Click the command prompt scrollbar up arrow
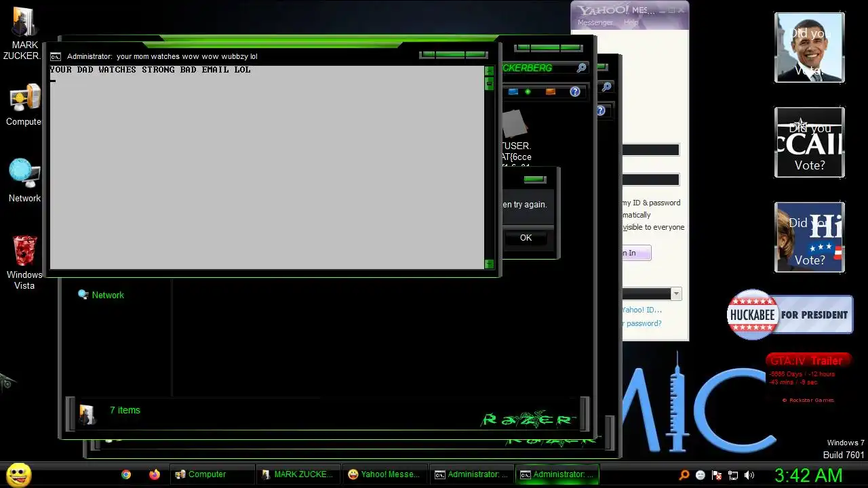This screenshot has height=488, width=868. [489, 70]
